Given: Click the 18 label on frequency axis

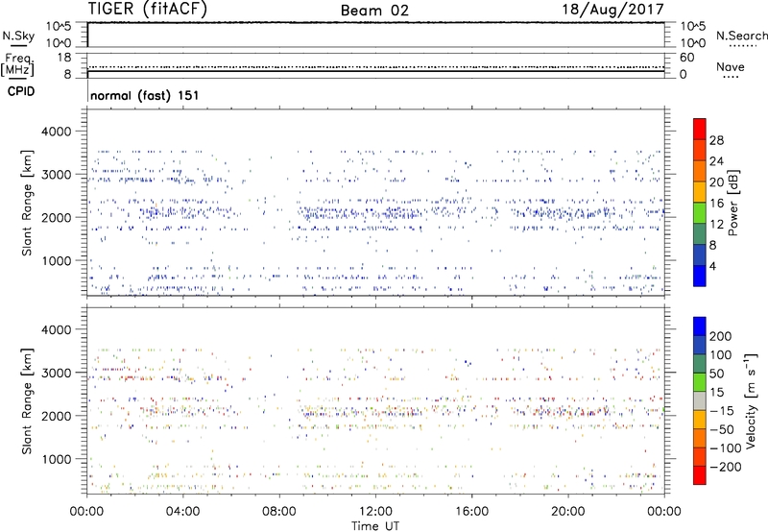Looking at the screenshot, I should [x=63, y=58].
